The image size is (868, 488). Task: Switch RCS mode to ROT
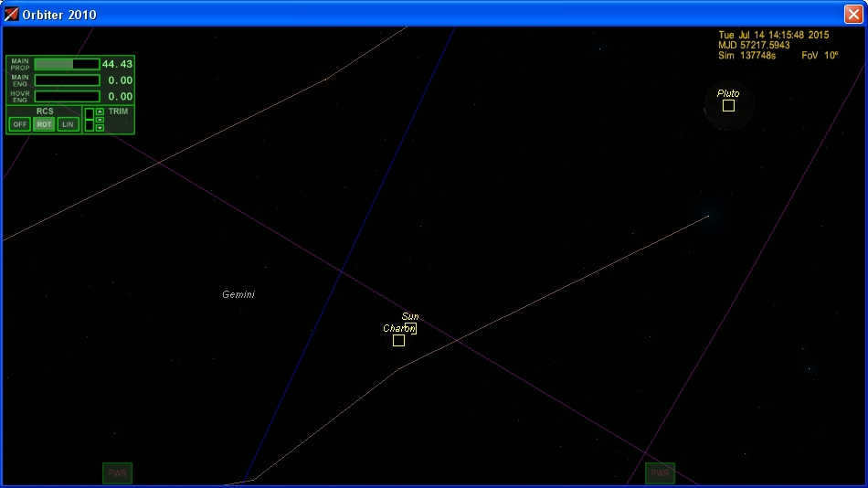pos(44,124)
